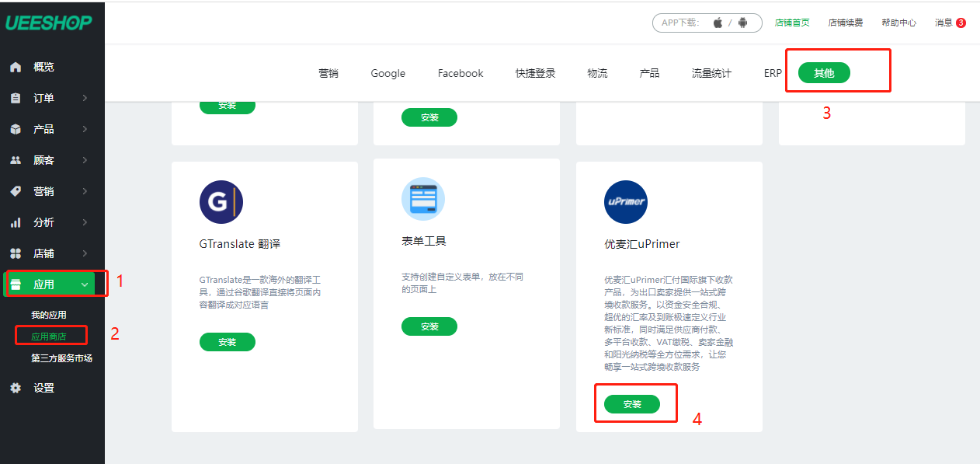Screen dimensions: 980x464
Task: Click the 店铺 grid icon
Action: [x=16, y=254]
